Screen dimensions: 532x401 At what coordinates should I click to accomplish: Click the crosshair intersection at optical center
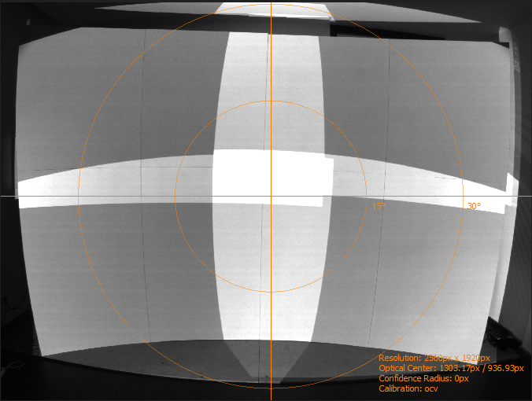[x=271, y=196]
